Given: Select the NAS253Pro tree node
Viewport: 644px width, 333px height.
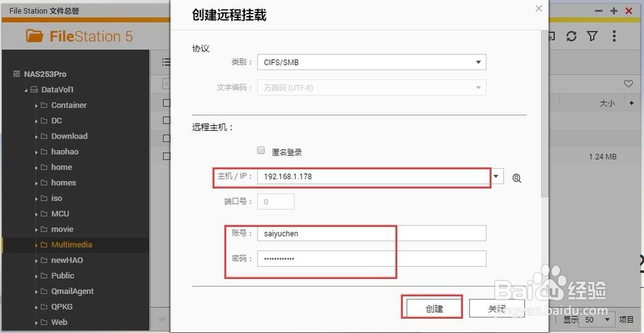Looking at the screenshot, I should [x=45, y=74].
